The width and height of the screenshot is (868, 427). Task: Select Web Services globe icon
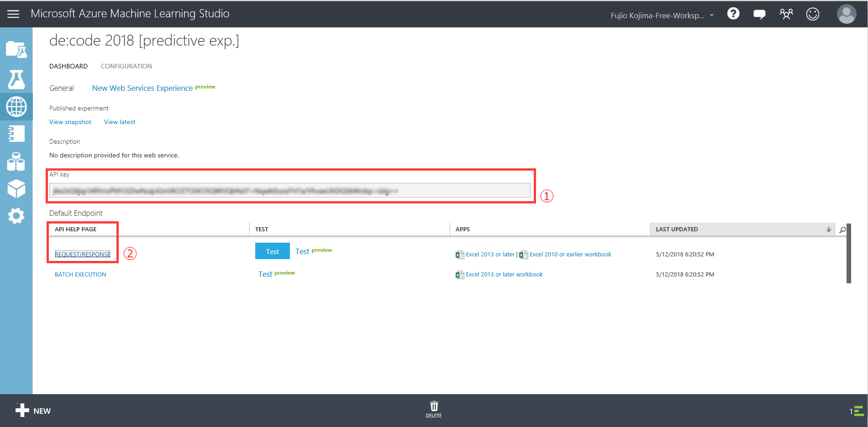(x=16, y=107)
